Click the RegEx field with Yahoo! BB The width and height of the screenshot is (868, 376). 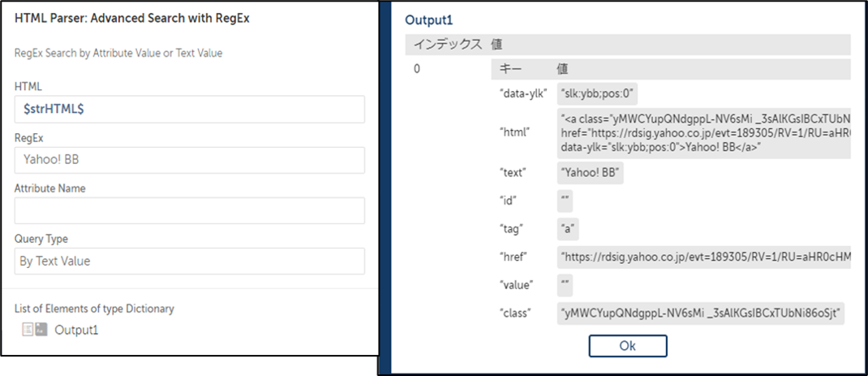(x=189, y=160)
